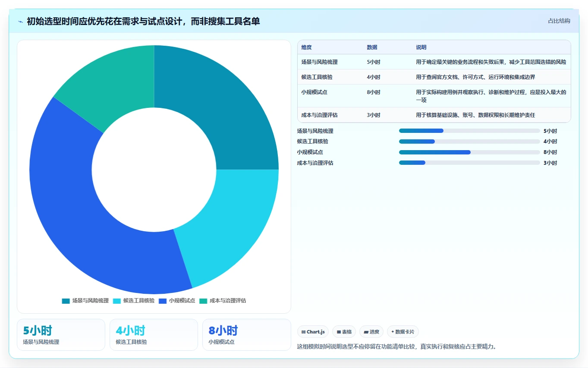Click the footer note about 模拟时间
The height and width of the screenshot is (368, 588).
click(x=397, y=346)
